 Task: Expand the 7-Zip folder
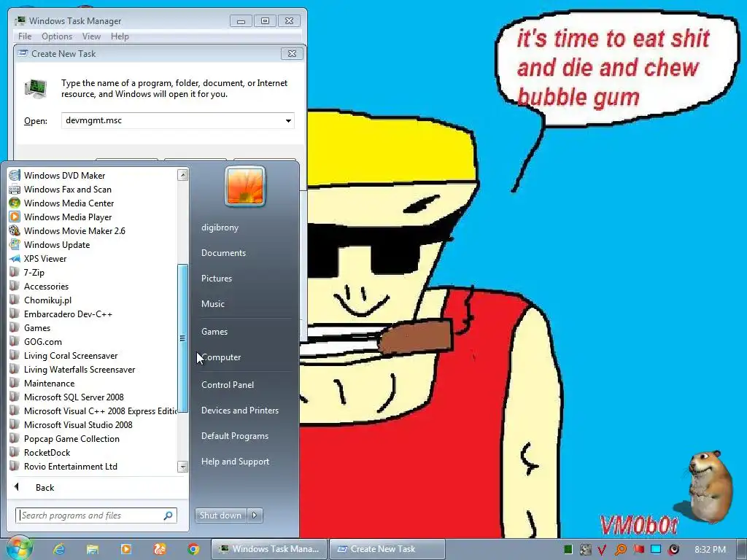tap(34, 272)
